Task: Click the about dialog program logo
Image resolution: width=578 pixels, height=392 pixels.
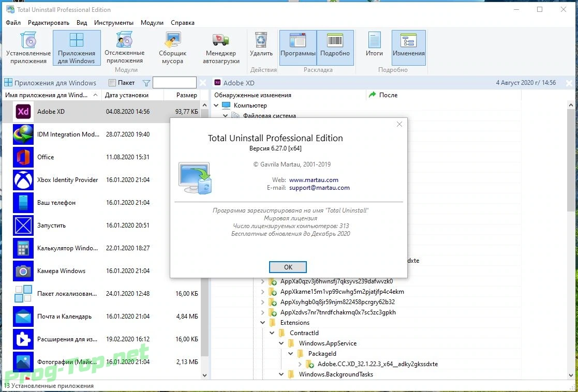Action: [195, 178]
